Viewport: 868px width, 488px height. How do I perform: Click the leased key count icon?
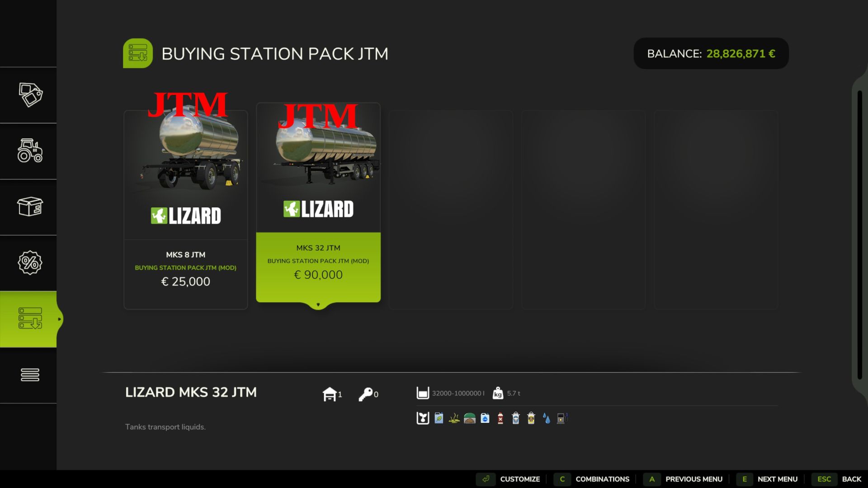(365, 394)
